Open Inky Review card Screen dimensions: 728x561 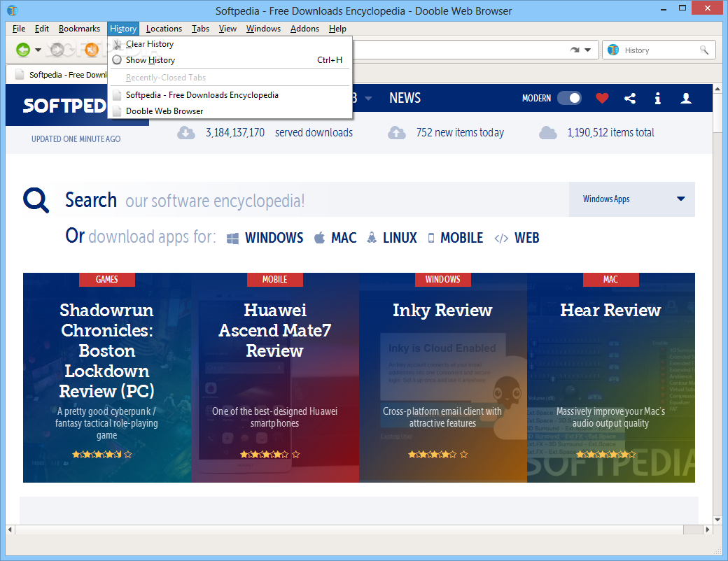coord(443,377)
